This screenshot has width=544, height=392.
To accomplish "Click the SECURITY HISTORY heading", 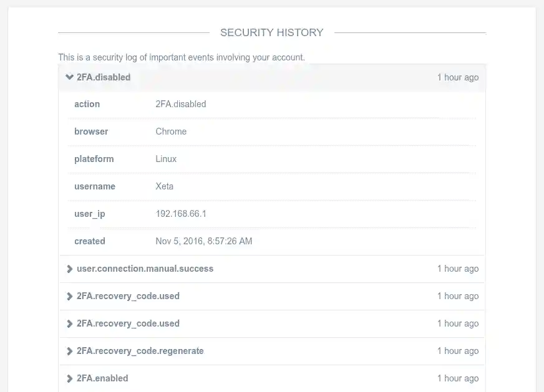I will tap(271, 32).
